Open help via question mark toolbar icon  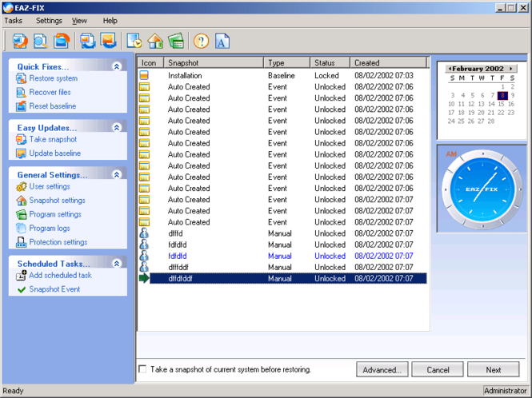tap(201, 42)
